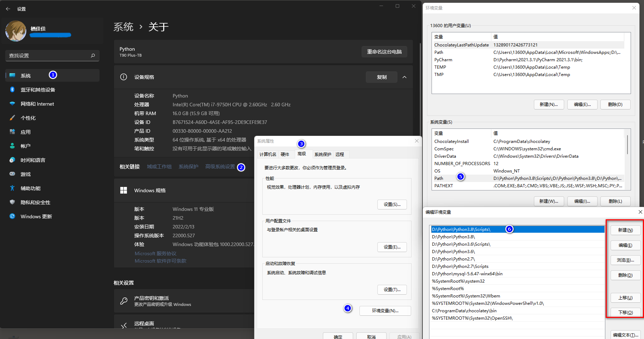Viewport: 644px width, 339px height.
Task: Click 确定 in 系统属性 dialog
Action: [338, 337]
